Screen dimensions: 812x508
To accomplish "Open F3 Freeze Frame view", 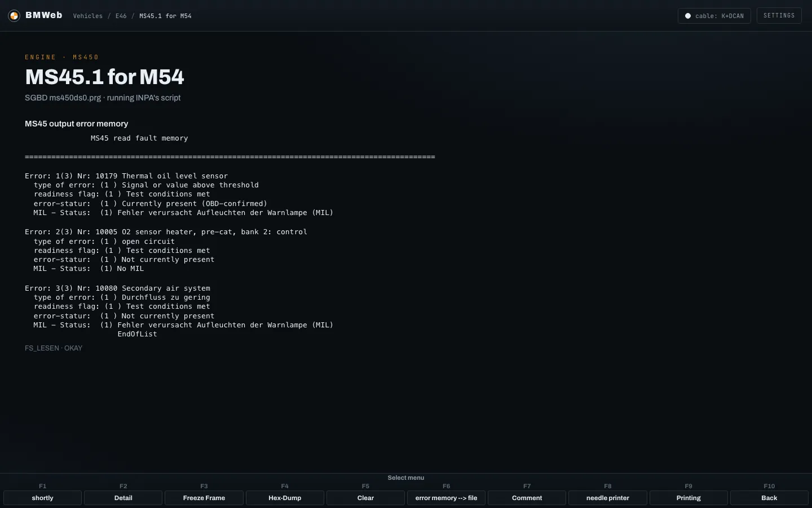I will coord(204,498).
